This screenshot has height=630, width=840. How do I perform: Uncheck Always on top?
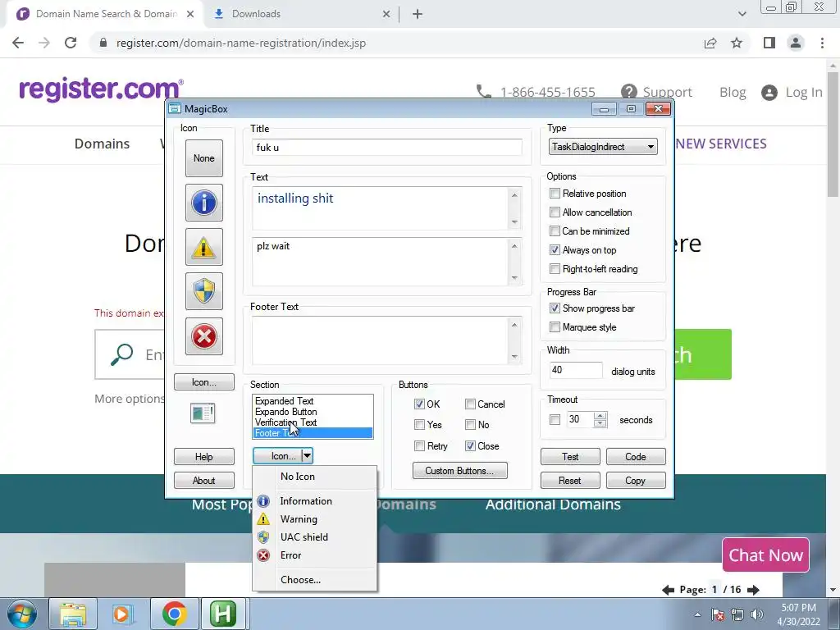[x=555, y=250]
